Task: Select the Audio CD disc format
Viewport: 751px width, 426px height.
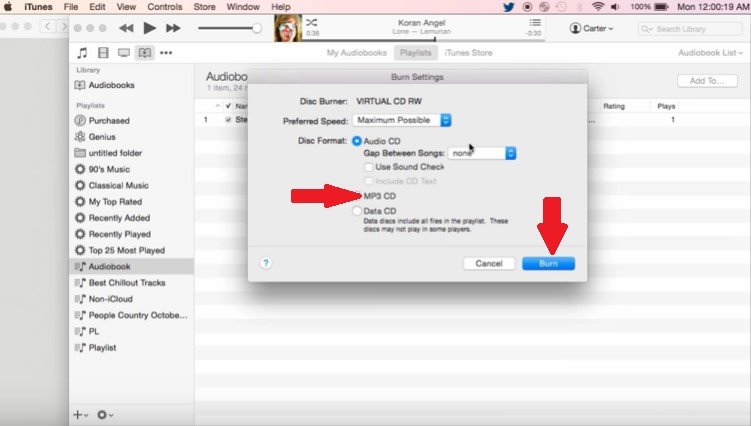Action: pyautogui.click(x=356, y=141)
